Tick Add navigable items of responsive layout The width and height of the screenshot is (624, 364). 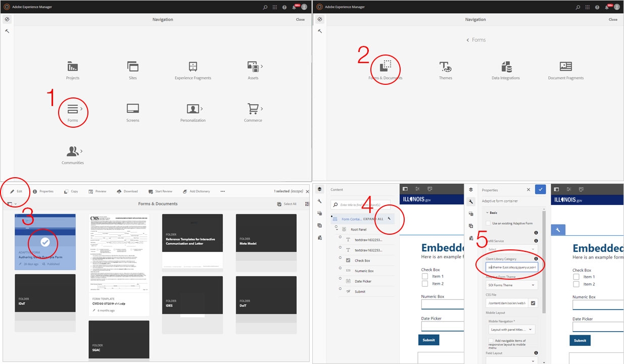pyautogui.click(x=491, y=341)
